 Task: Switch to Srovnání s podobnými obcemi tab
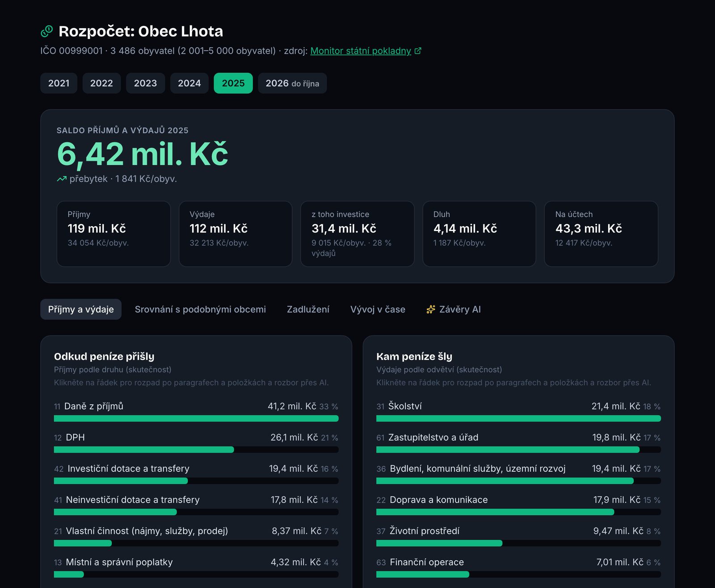coord(200,309)
